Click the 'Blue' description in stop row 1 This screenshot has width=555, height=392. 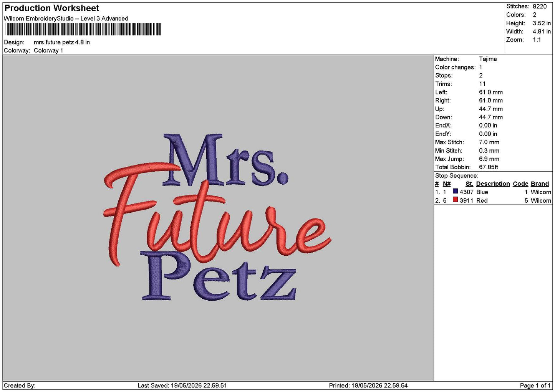point(482,192)
